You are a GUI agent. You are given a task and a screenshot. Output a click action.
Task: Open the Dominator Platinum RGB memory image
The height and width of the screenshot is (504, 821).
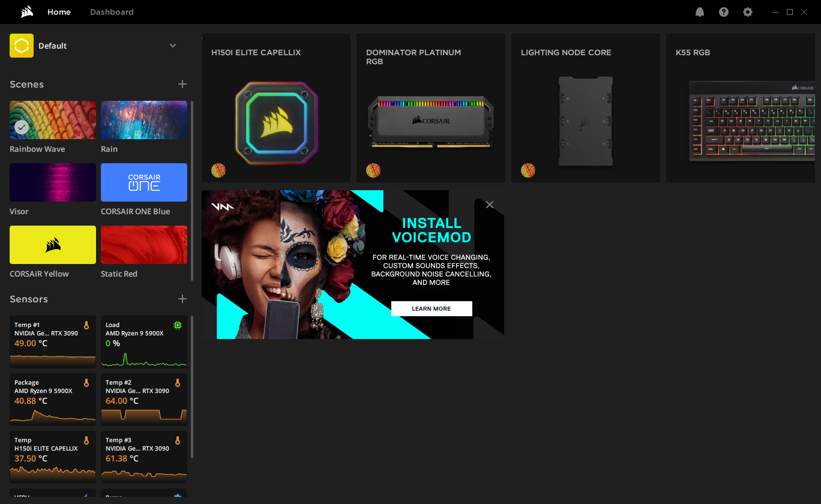(431, 122)
